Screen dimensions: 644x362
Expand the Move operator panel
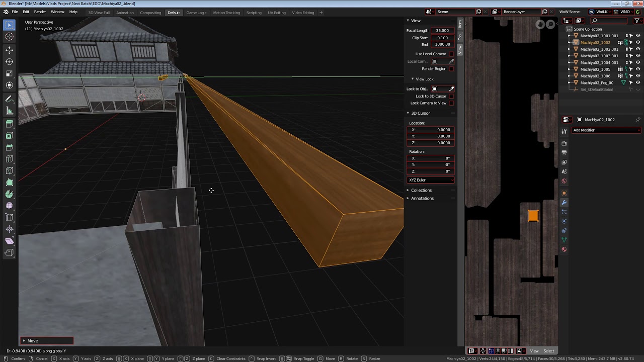24,341
